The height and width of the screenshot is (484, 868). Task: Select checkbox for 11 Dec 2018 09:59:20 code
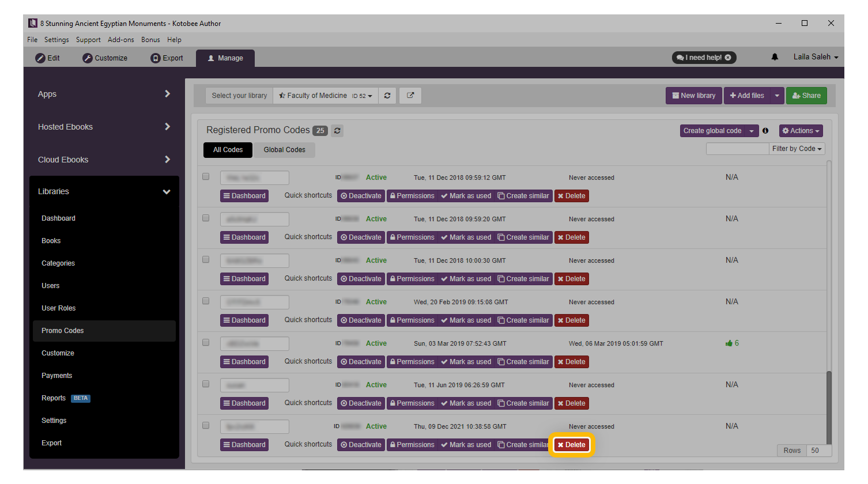point(206,218)
